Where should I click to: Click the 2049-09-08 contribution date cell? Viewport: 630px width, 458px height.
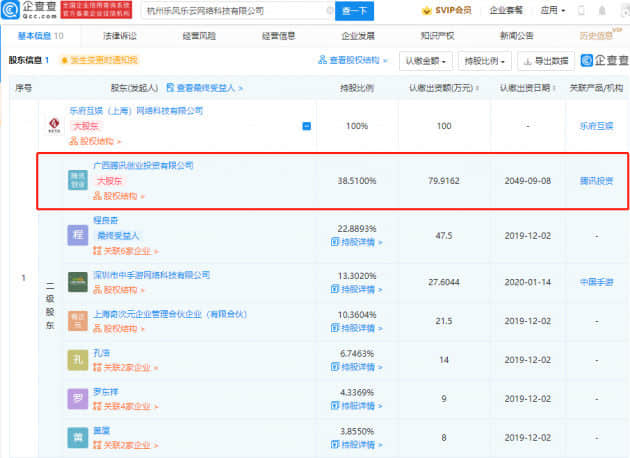coord(528,181)
